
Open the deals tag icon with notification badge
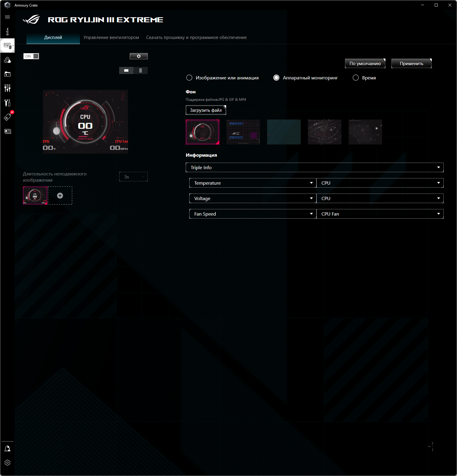coord(8,116)
